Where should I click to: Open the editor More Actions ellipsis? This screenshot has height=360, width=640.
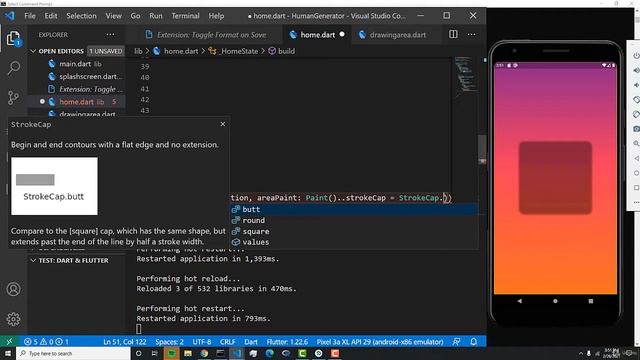(471, 35)
